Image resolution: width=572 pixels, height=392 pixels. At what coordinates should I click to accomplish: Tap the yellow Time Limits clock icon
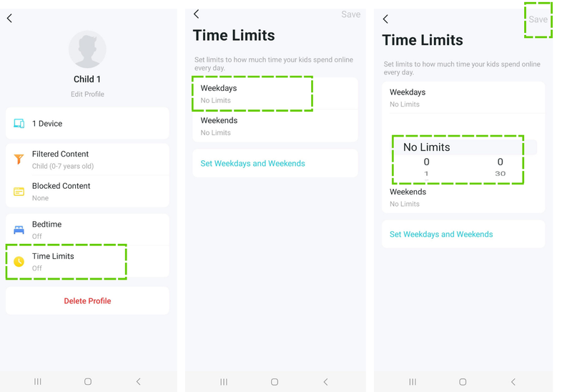coord(19,262)
